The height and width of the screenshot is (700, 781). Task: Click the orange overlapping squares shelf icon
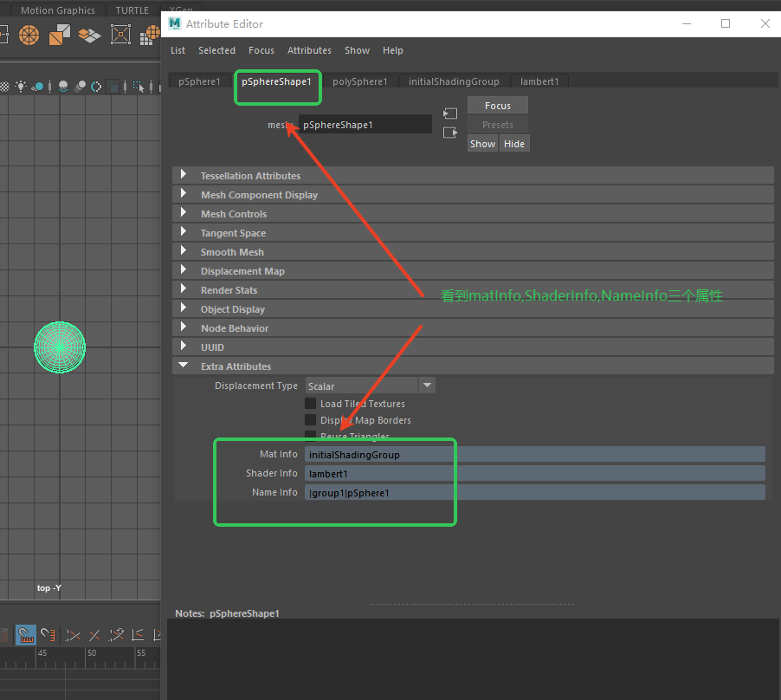[x=59, y=35]
